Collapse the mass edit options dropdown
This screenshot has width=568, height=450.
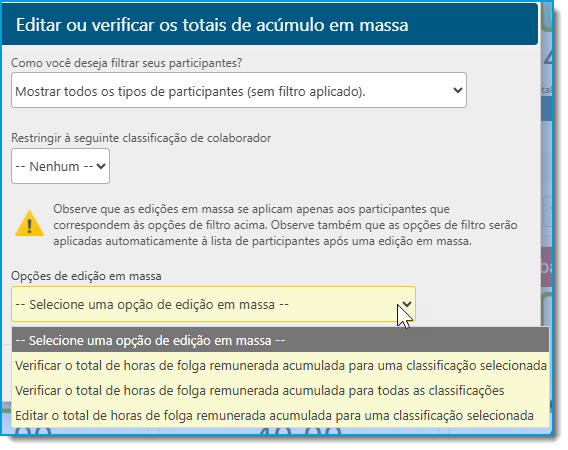tap(213, 304)
